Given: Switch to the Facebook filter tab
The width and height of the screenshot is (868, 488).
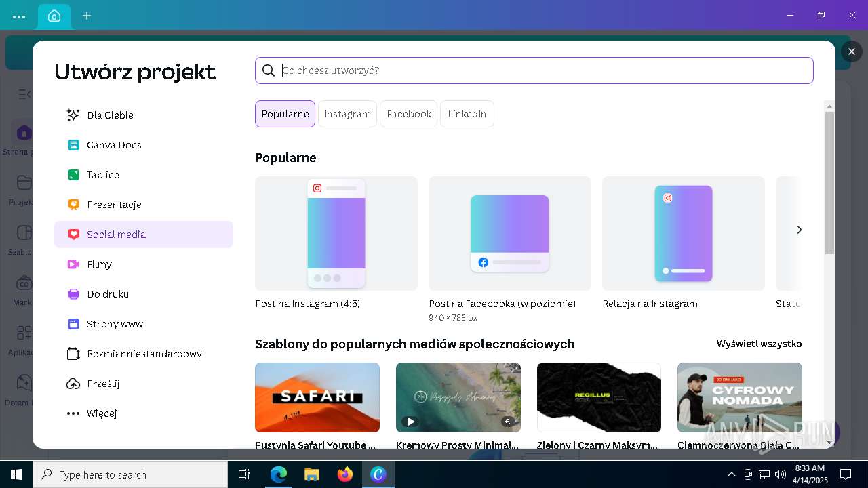Looking at the screenshot, I should tap(409, 114).
